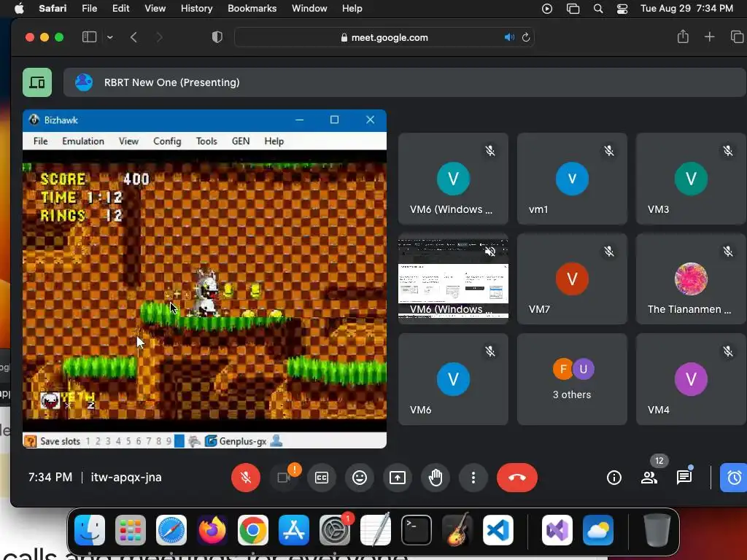747x560 pixels.
Task: Click the Present now screen share button
Action: click(398, 477)
